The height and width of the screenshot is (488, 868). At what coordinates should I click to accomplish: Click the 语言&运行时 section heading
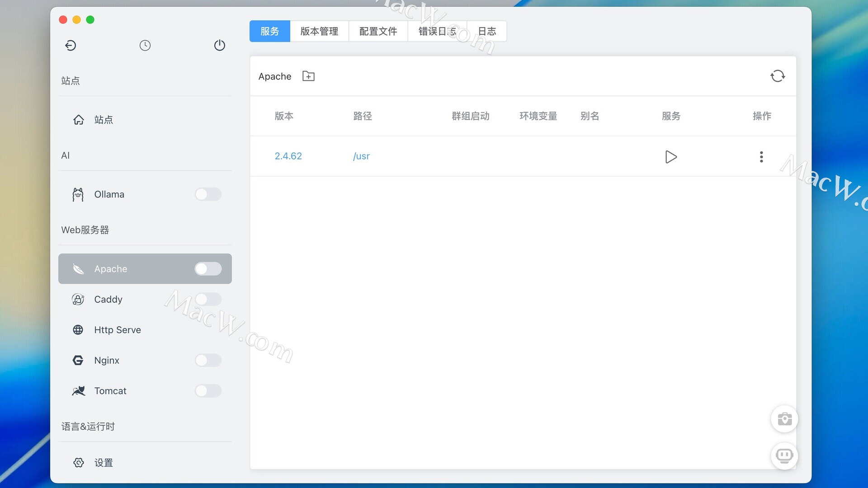(88, 427)
